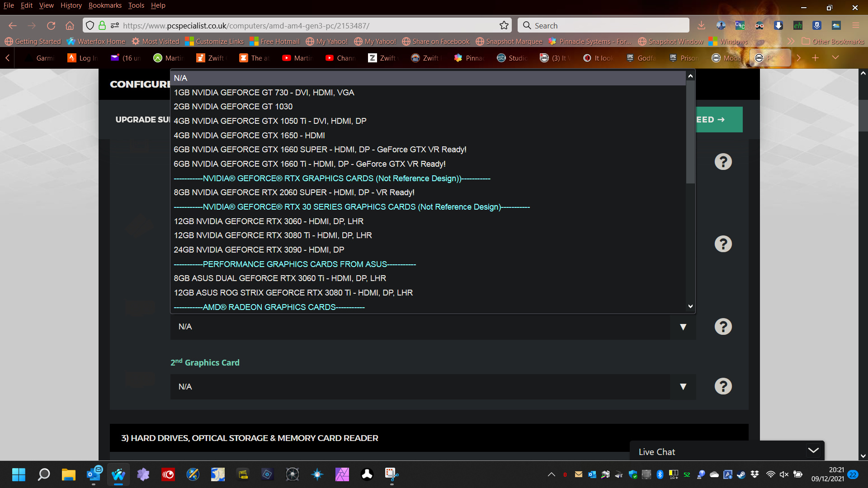Open the Bookmarks menu
This screenshot has width=868, height=488.
(105, 5)
